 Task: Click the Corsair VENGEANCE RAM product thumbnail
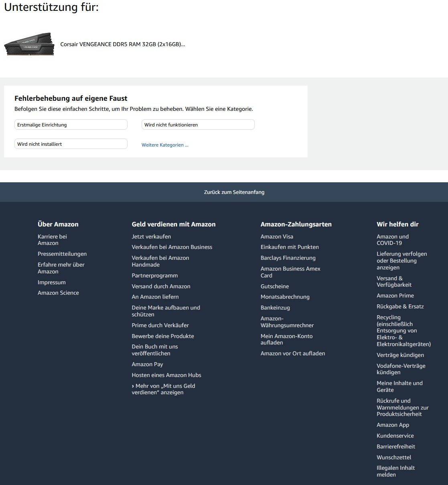coord(29,44)
